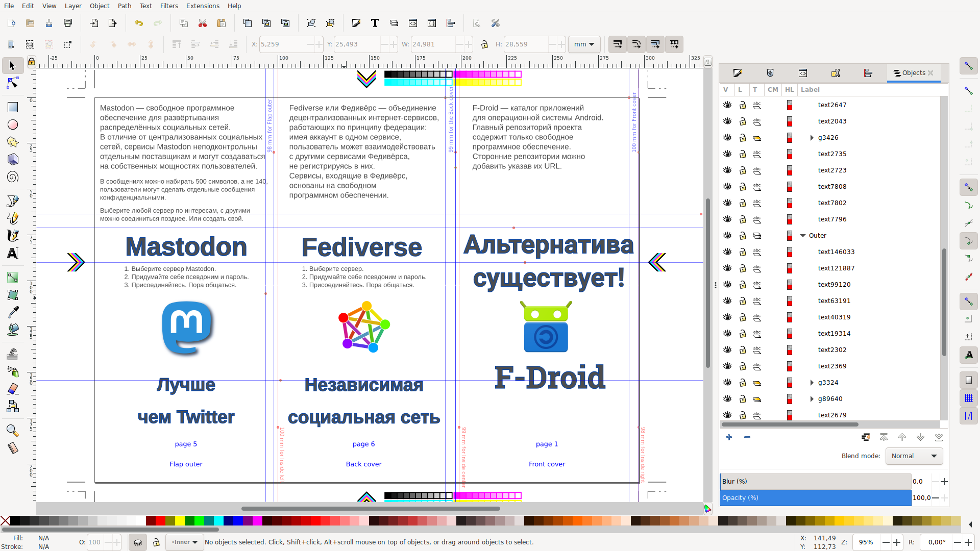Screen dimensions: 980x551
Task: Select the Measure ruler tool
Action: 12,448
